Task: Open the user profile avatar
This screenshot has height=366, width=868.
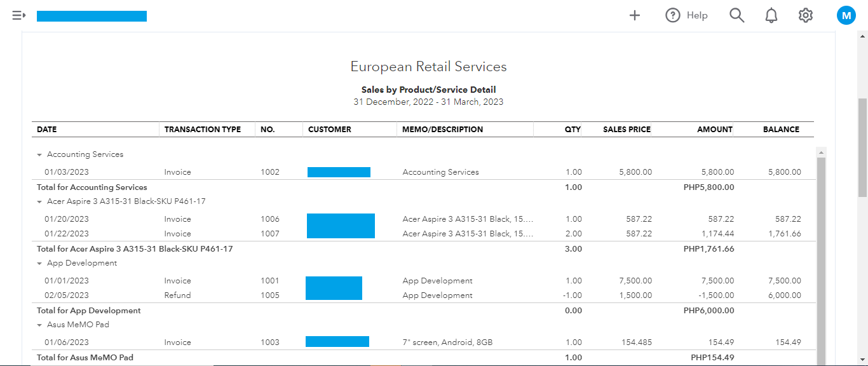Action: click(x=846, y=15)
